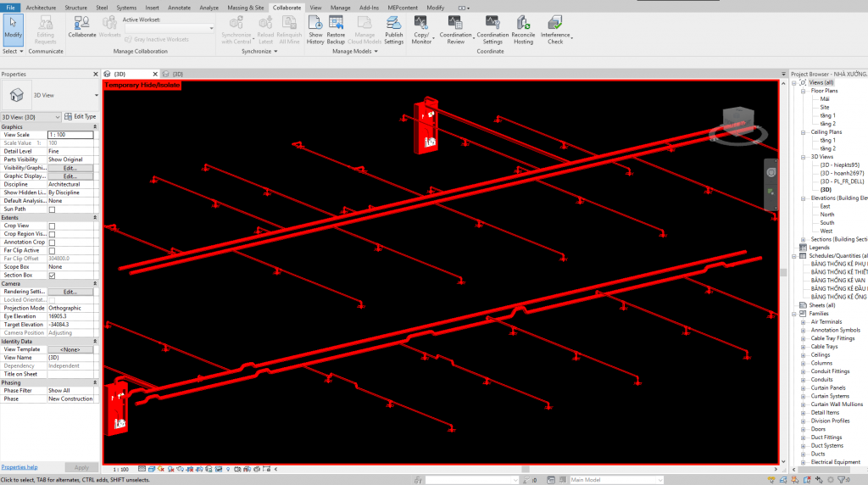Open Editing Requests
The height and width of the screenshot is (485, 868).
click(46, 30)
